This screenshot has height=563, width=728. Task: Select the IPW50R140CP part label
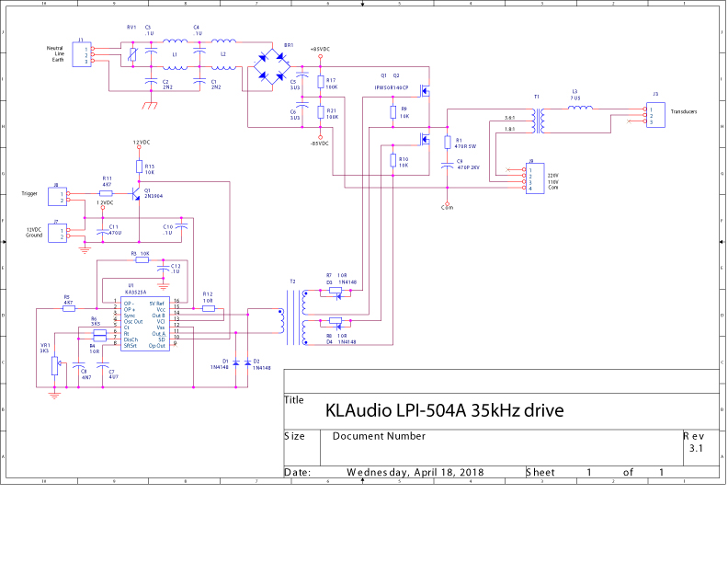click(x=392, y=87)
